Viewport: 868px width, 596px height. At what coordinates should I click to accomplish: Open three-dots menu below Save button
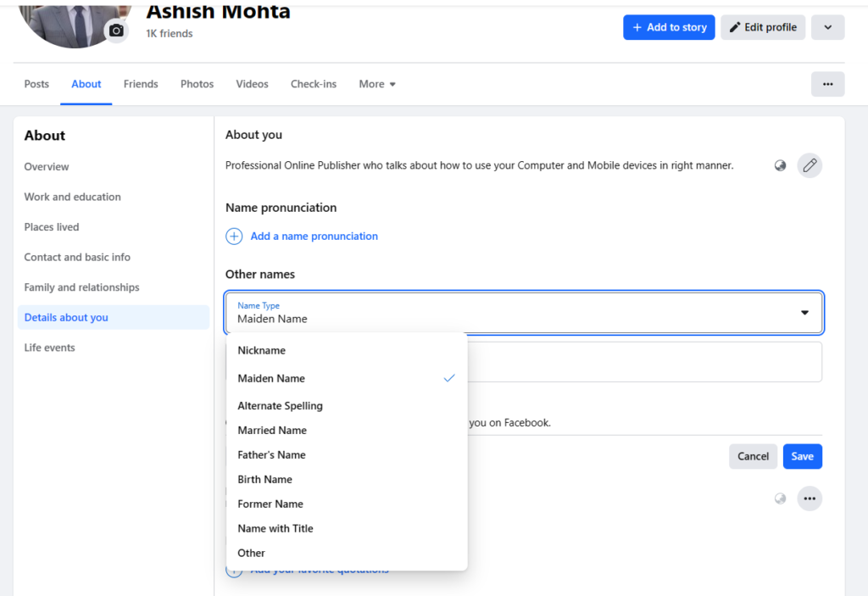(x=810, y=499)
